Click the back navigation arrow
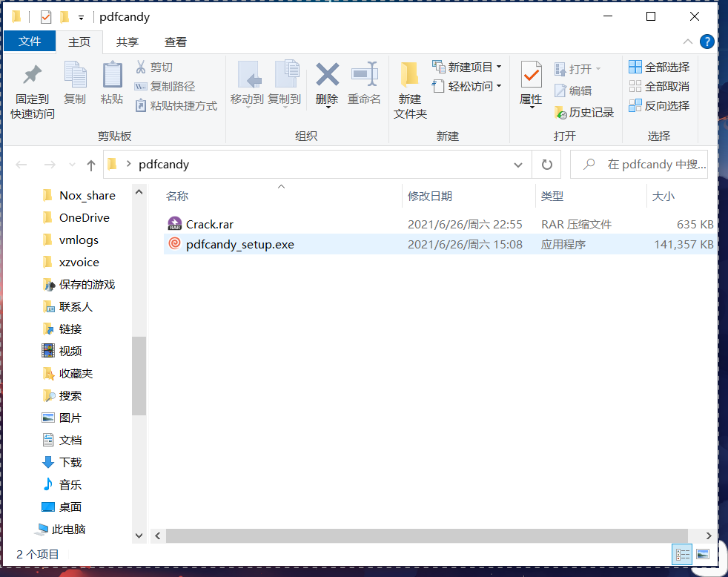 click(x=21, y=165)
